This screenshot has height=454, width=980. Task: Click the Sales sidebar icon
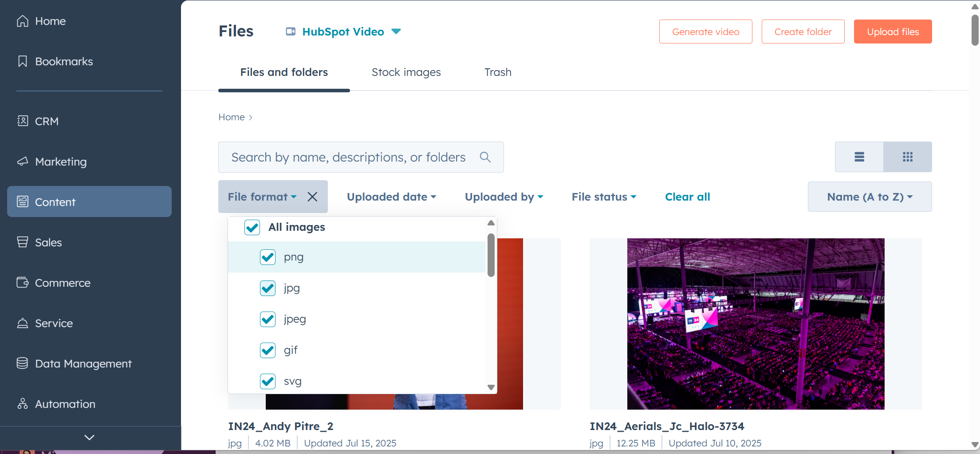23,242
